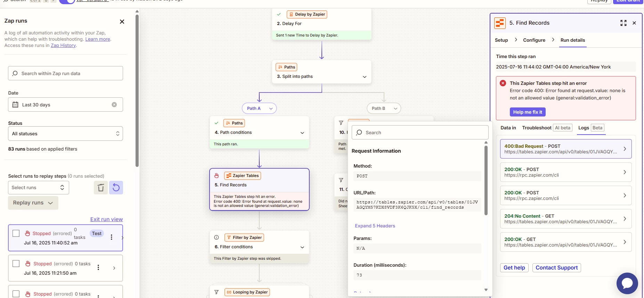Open the Data in tab

click(x=508, y=128)
